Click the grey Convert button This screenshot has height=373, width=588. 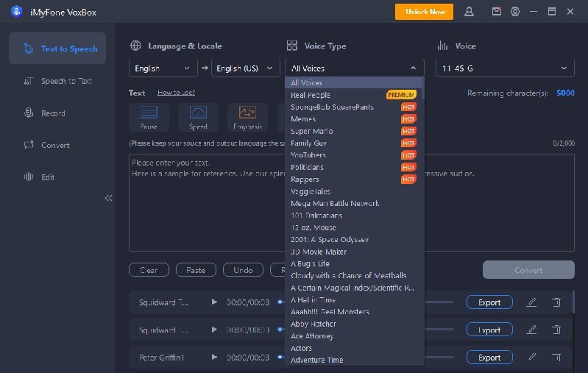tap(528, 270)
